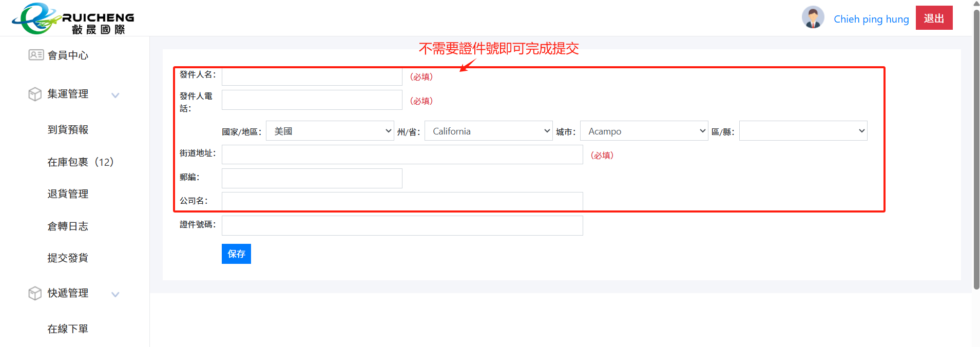Click the 集運管理 box icon
This screenshot has height=347, width=980.
click(35, 94)
